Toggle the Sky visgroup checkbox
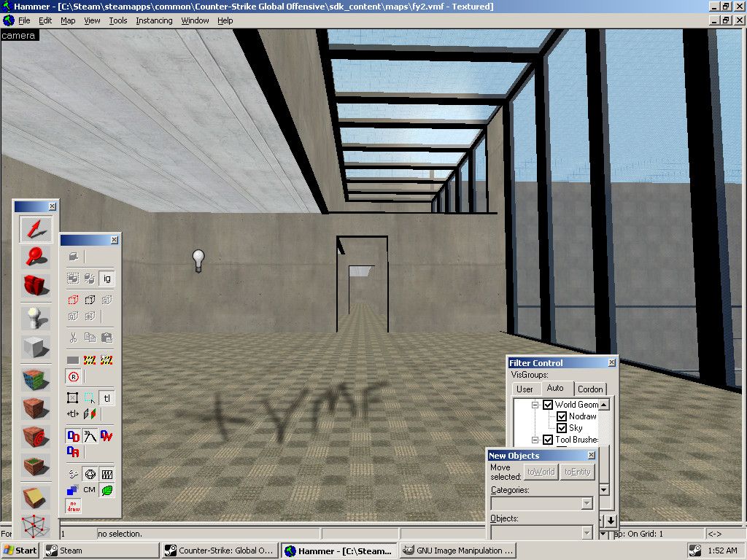Viewport: 747px width, 560px height. tap(562, 428)
